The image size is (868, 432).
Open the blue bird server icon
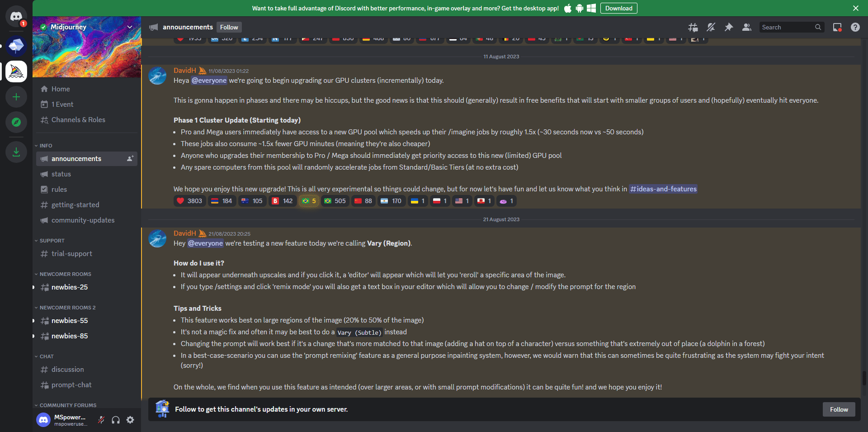[x=16, y=46]
